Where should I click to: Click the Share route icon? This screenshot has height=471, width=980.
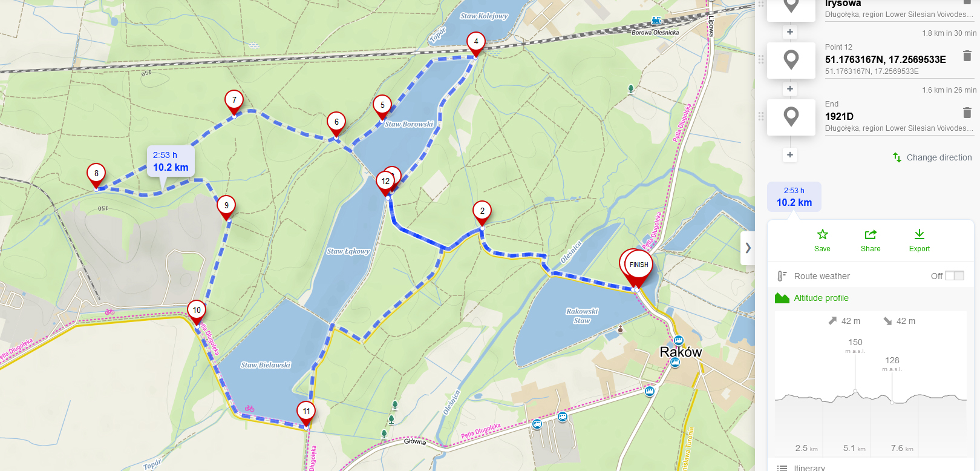(871, 234)
